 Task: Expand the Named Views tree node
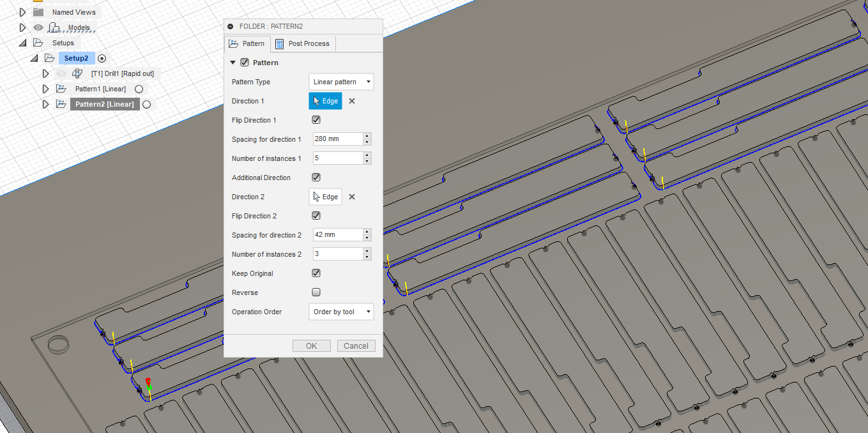(x=23, y=12)
